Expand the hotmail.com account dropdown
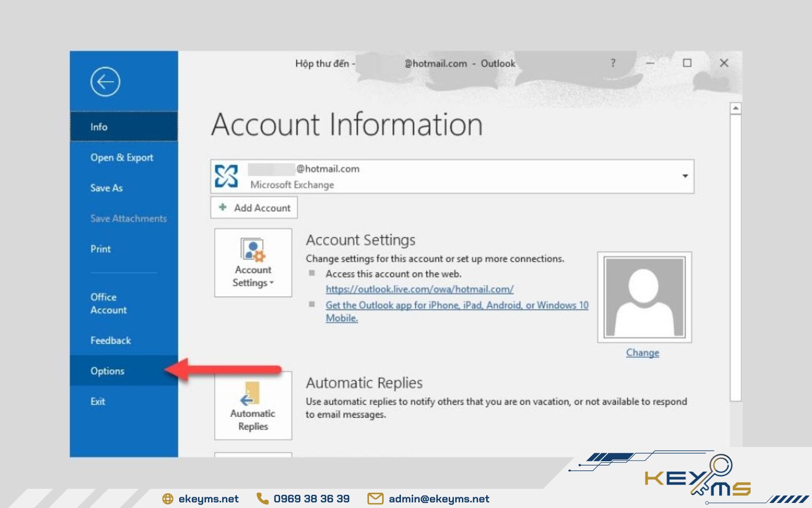 pyautogui.click(x=685, y=176)
